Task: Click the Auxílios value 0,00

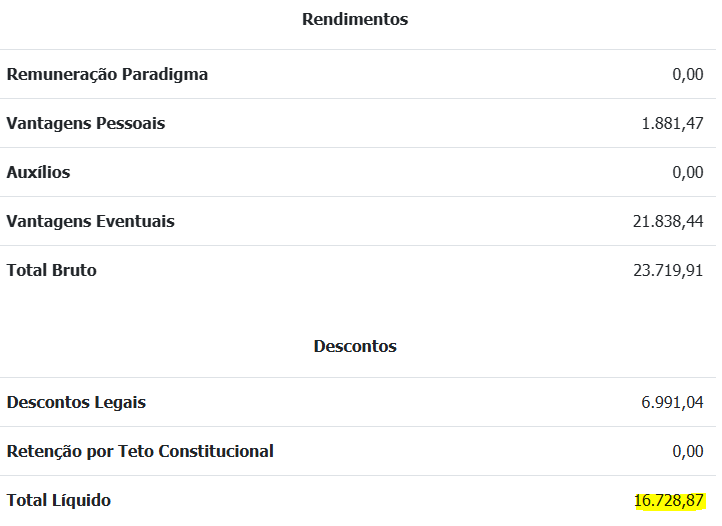Action: (x=687, y=172)
